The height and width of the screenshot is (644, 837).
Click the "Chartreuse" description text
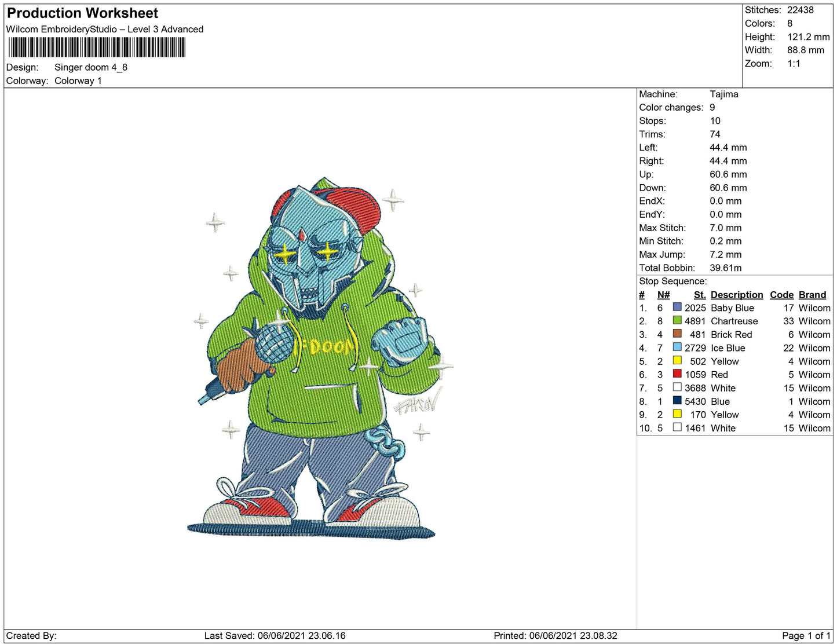[x=734, y=321]
